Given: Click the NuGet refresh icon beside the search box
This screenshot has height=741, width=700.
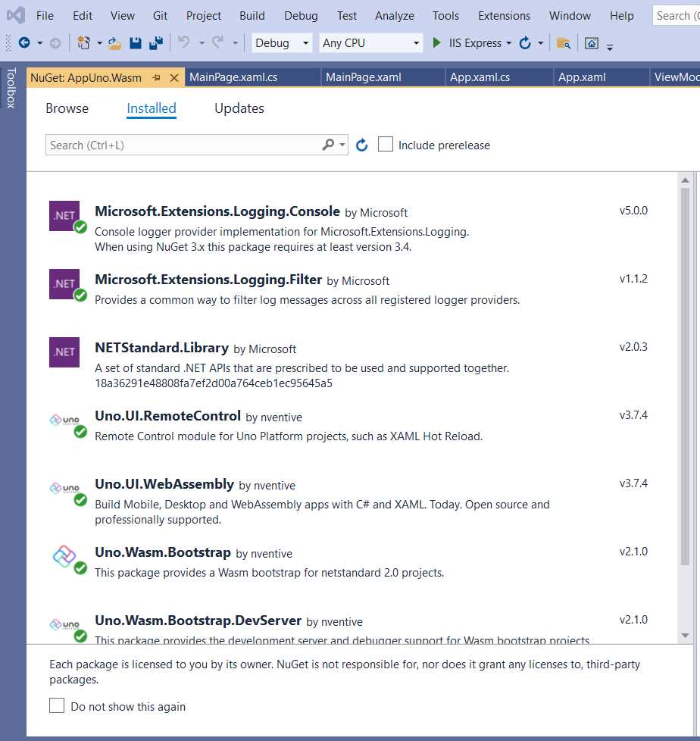Looking at the screenshot, I should (361, 145).
